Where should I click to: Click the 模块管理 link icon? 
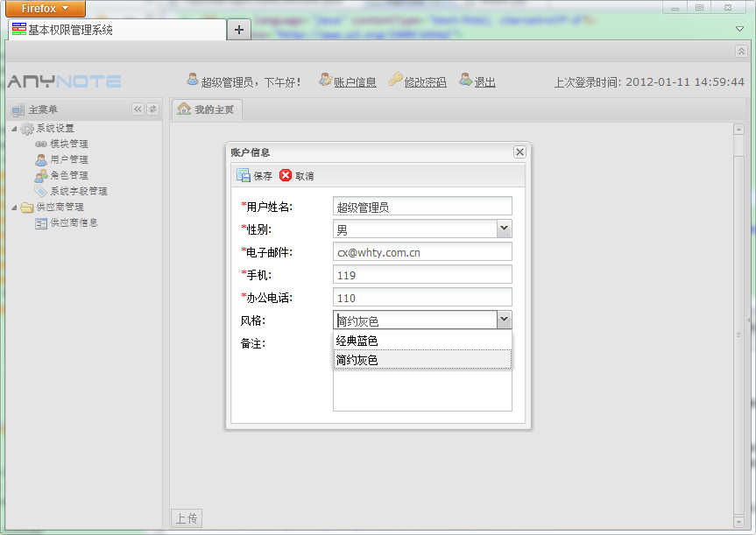tap(41, 144)
